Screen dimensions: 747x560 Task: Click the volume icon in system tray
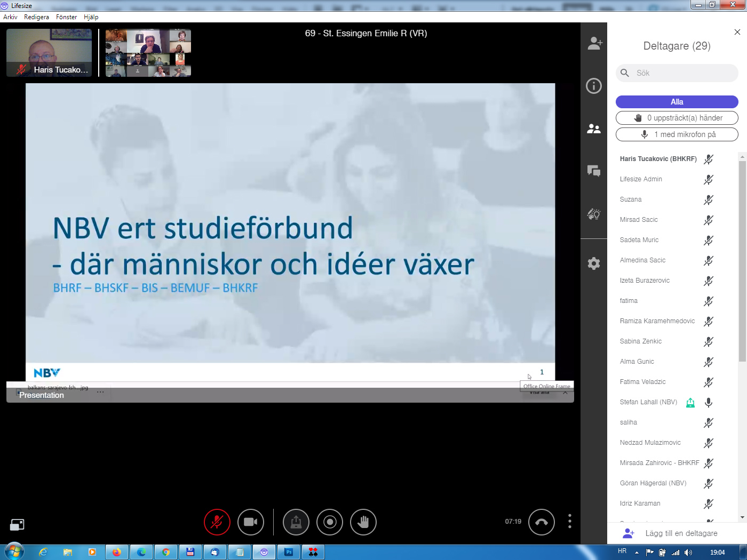688,553
